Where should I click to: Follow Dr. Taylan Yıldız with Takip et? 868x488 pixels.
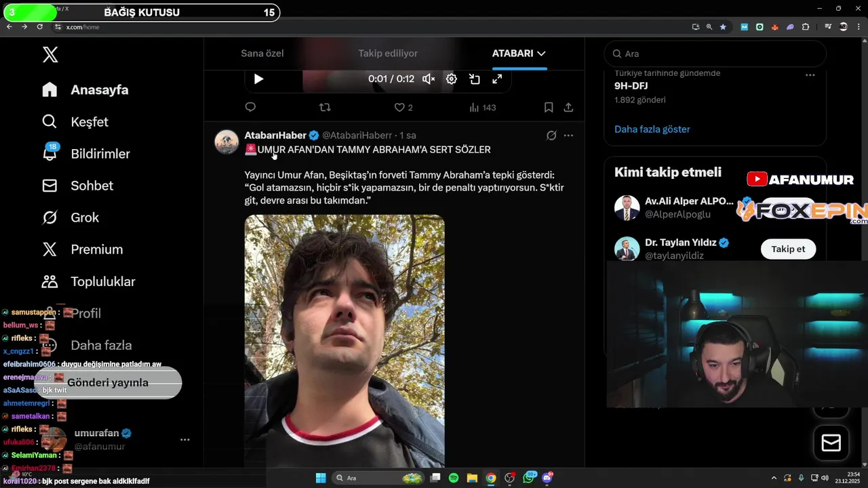coord(788,249)
